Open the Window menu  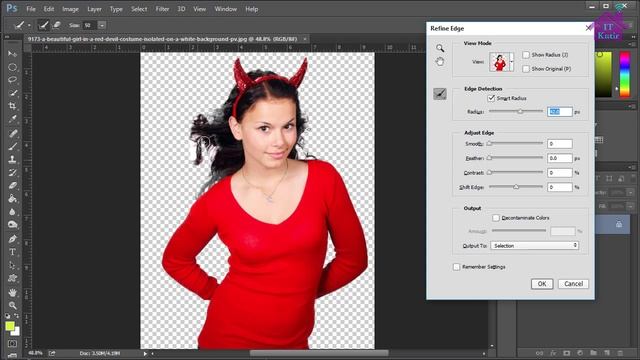click(x=225, y=9)
